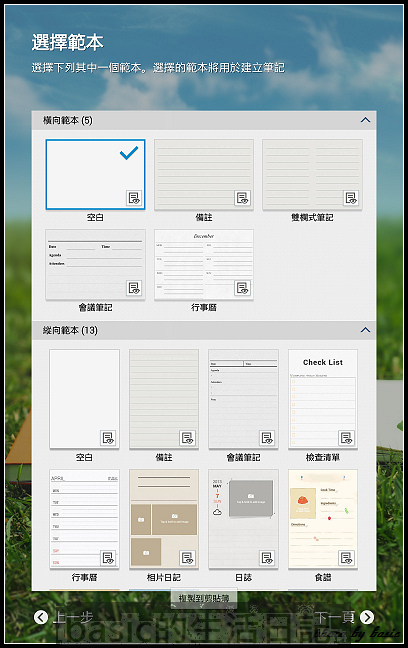The height and width of the screenshot is (648, 408).
Task: Open preview icon on 檢查清單 template
Action: (x=346, y=438)
